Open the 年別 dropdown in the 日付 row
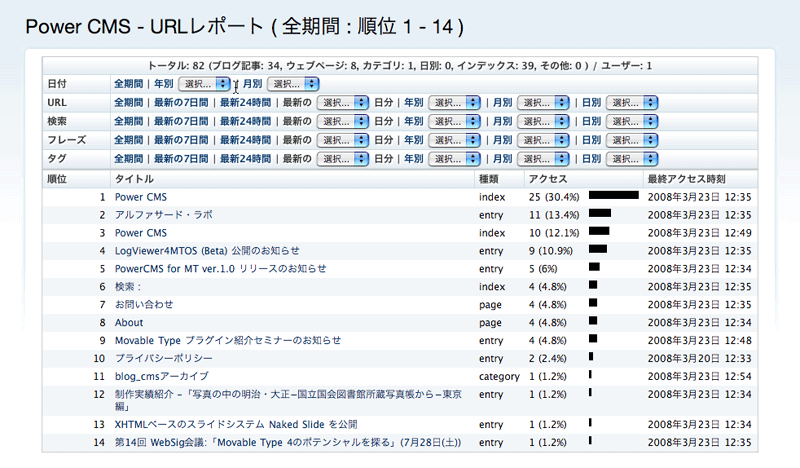Screen dimensions: 800x468 coord(204,84)
